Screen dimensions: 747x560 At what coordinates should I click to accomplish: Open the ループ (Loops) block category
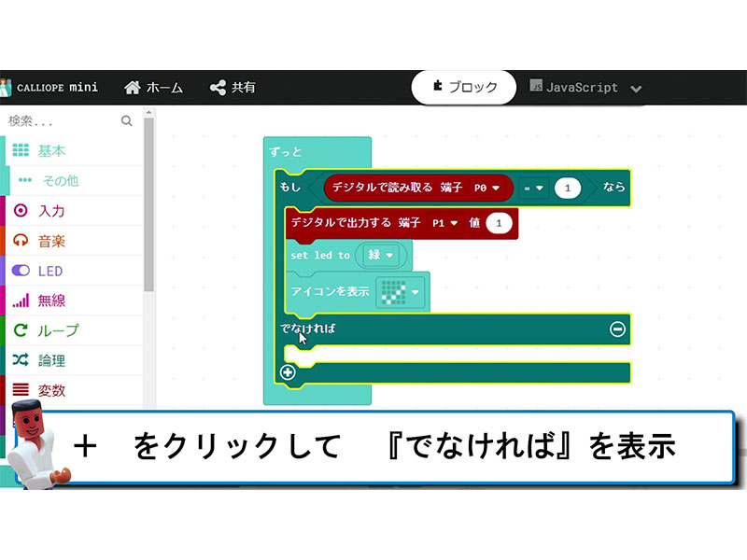(x=58, y=330)
